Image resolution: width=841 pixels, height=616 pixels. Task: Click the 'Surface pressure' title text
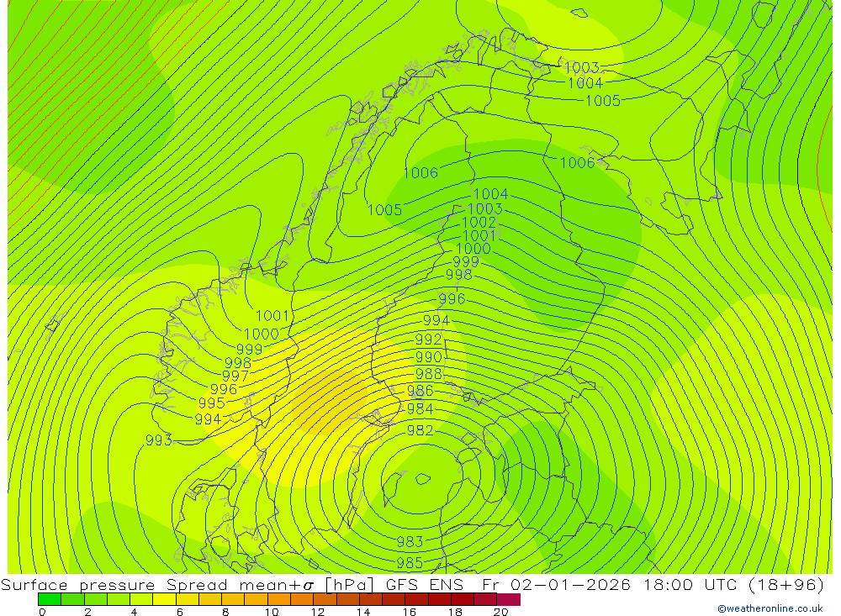pyautogui.click(x=77, y=584)
